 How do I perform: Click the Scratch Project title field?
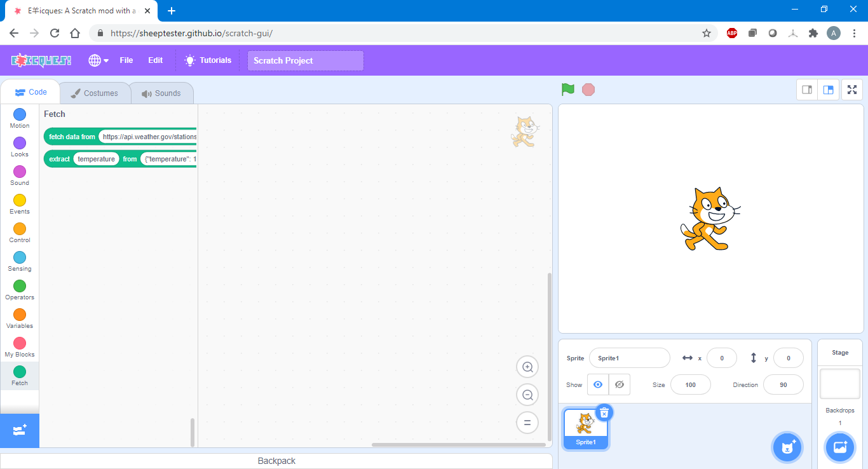click(x=305, y=60)
